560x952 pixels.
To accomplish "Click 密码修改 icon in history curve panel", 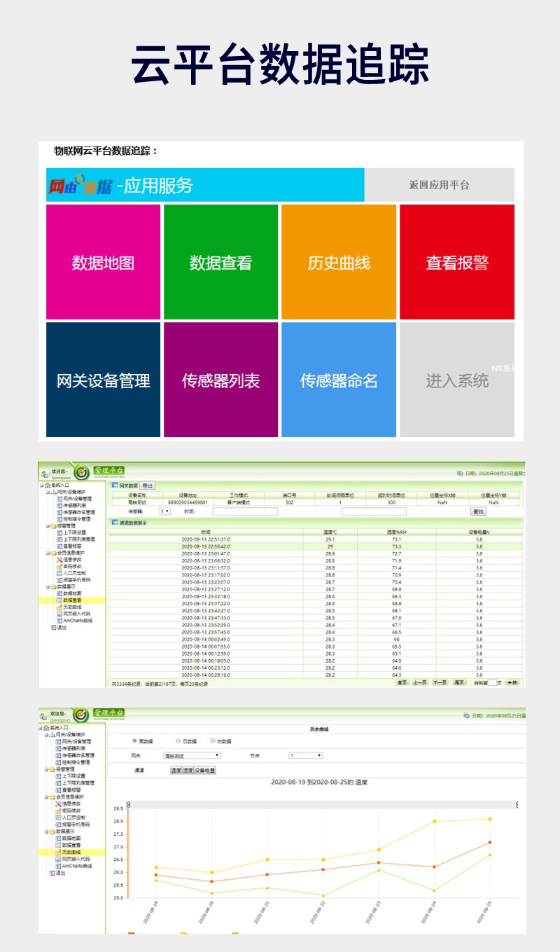I will (59, 810).
